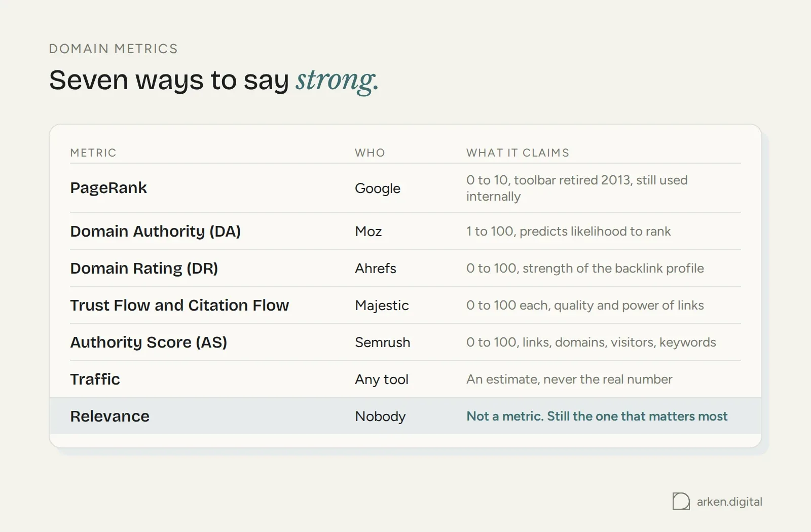Click "An estimate, never the real number"

coord(569,379)
